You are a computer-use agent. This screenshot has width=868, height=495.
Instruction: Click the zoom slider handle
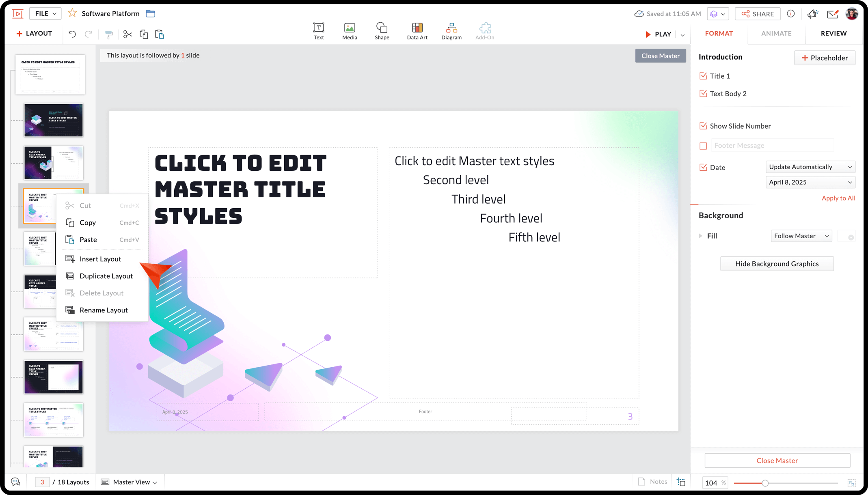[765, 483]
